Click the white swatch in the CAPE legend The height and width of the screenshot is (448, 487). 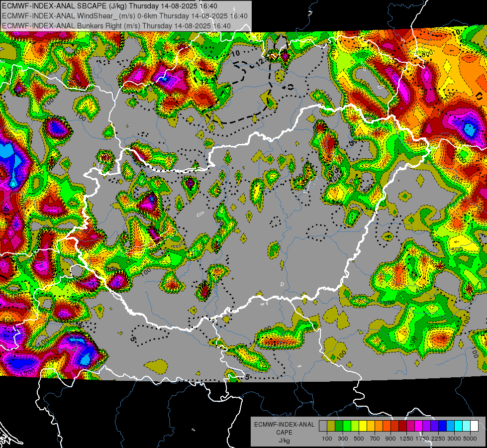474,426
